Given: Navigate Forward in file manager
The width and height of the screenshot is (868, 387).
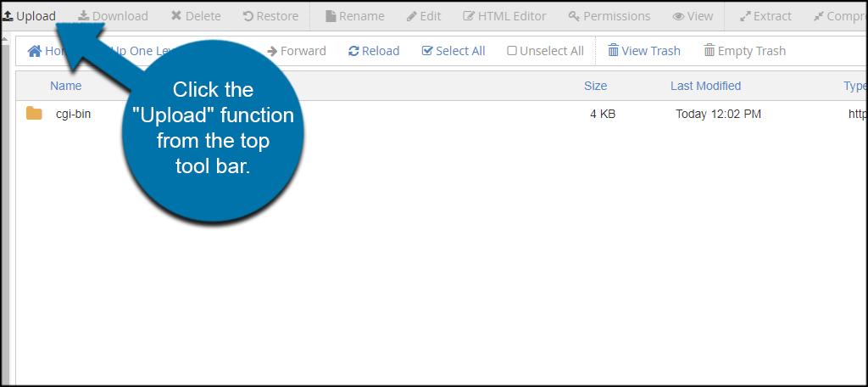Looking at the screenshot, I should pos(297,51).
